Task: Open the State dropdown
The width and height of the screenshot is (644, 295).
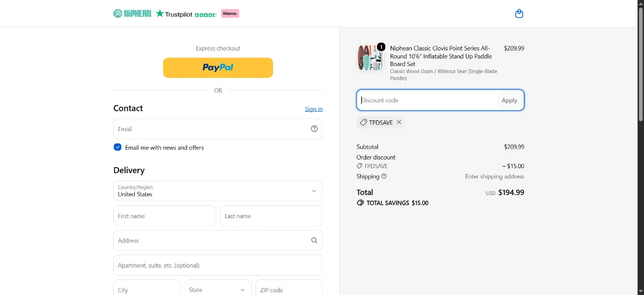Action: (218, 290)
